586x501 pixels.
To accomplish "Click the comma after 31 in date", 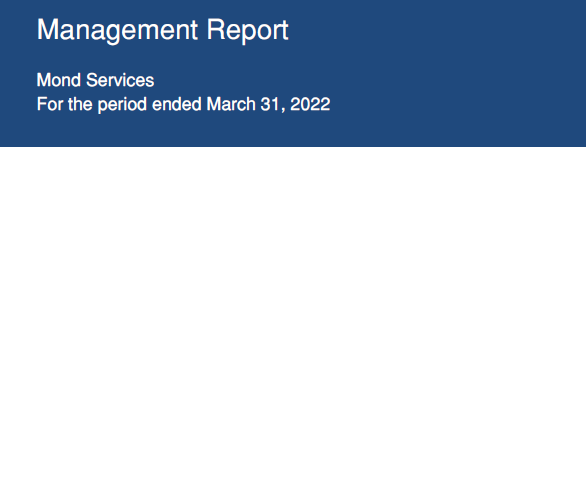I will coord(283,109).
